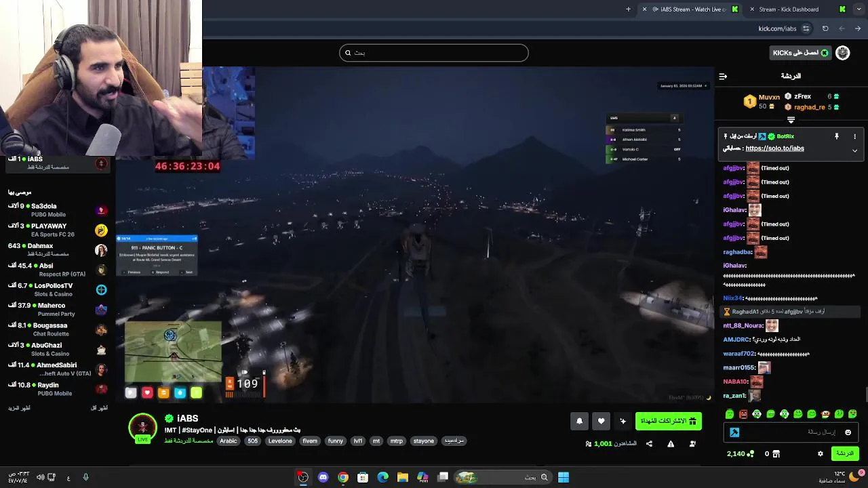Click the chat message input field
868x488 pixels.
click(x=791, y=432)
